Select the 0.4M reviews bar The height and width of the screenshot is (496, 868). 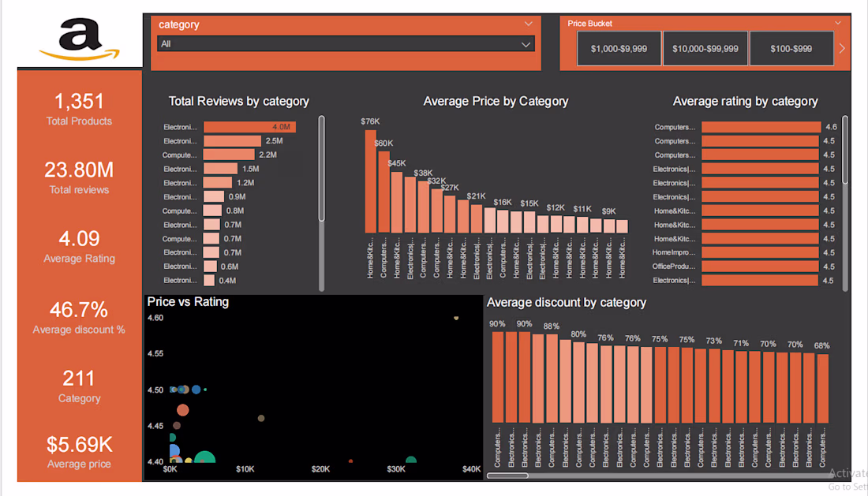point(209,281)
